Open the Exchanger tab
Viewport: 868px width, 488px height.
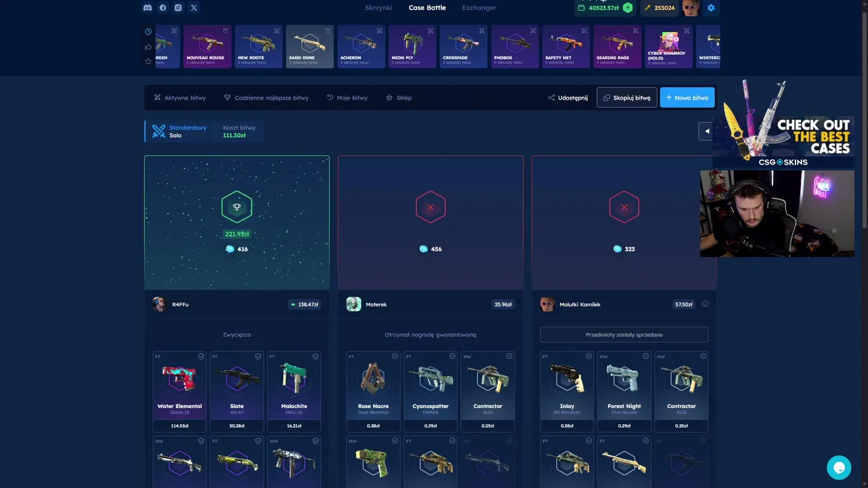pyautogui.click(x=479, y=7)
